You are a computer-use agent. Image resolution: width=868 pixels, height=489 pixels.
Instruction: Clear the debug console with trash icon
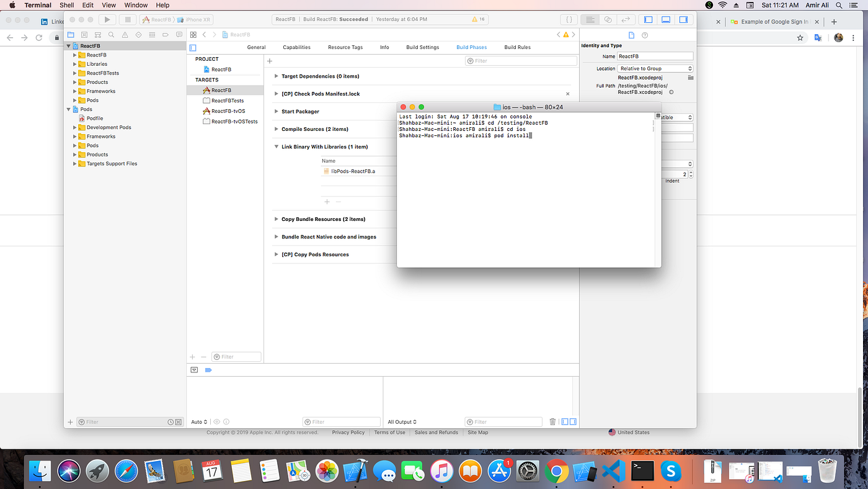[x=552, y=422]
